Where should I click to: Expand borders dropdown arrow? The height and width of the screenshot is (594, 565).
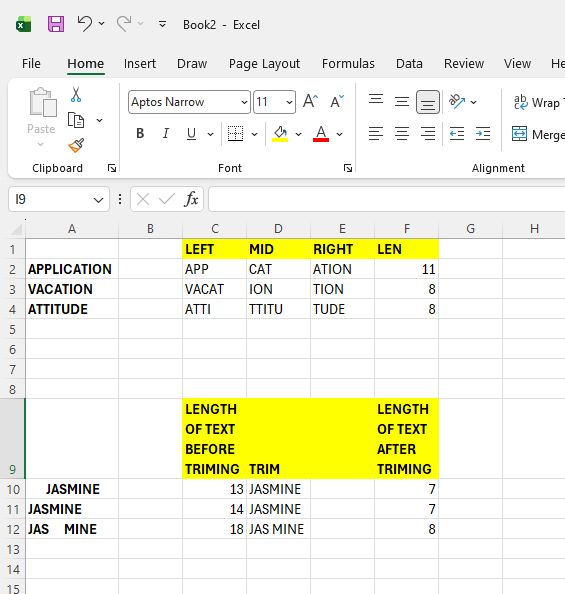tap(254, 134)
